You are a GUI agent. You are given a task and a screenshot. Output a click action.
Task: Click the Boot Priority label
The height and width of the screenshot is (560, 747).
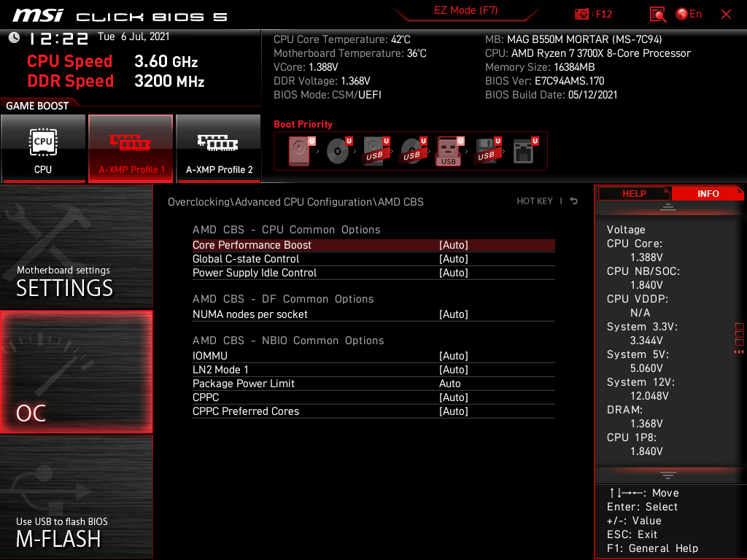click(x=303, y=124)
